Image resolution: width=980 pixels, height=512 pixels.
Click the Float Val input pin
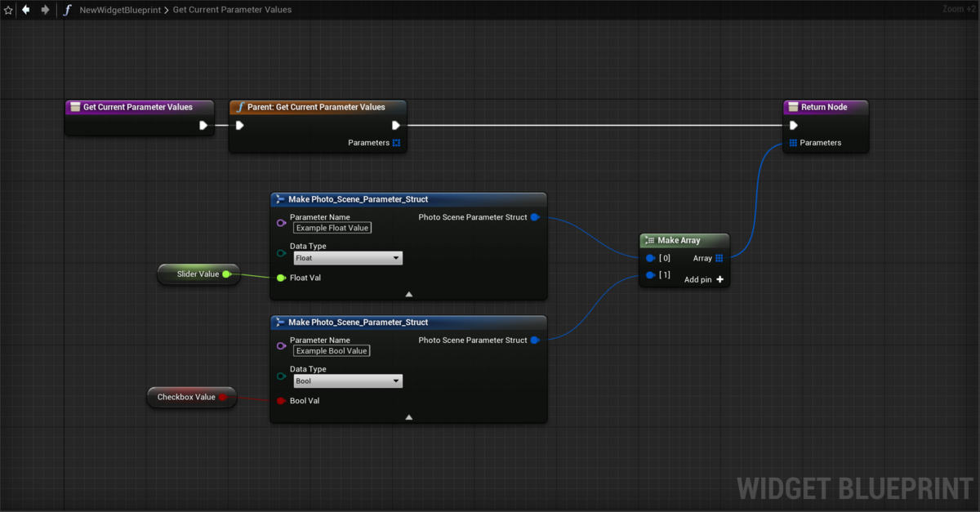point(280,277)
